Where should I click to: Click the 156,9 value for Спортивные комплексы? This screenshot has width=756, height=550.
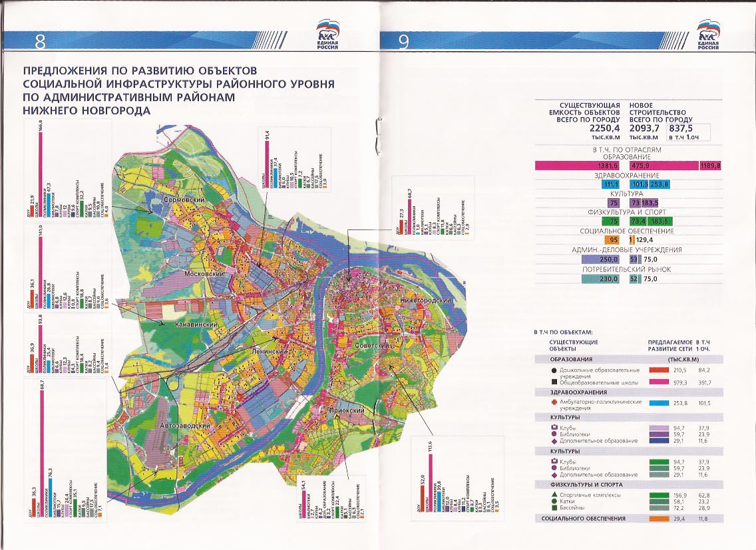pos(680,495)
